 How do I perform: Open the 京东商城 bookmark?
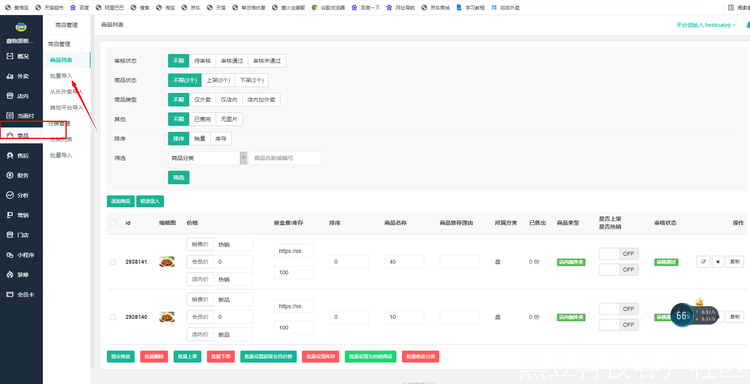(x=436, y=8)
